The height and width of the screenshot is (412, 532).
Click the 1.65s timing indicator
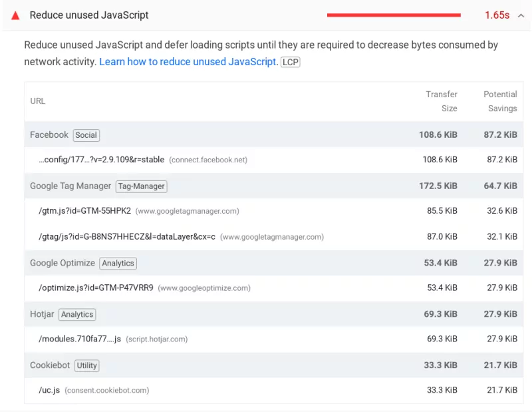497,15
